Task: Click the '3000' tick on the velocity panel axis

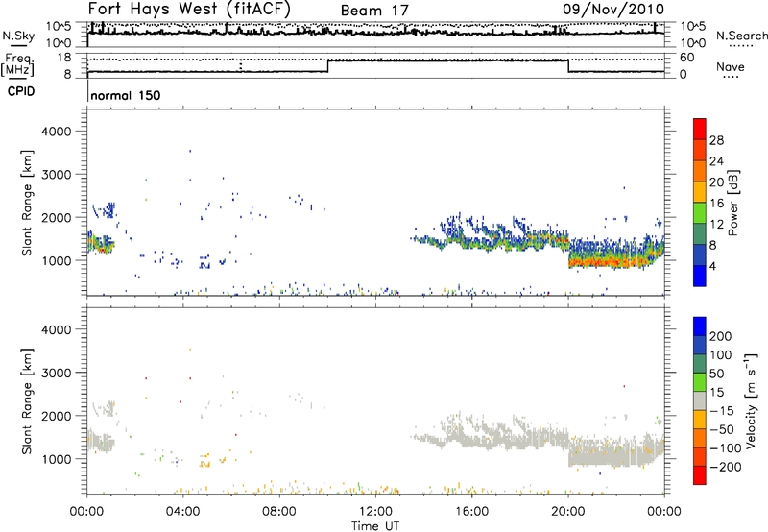Action: click(57, 373)
